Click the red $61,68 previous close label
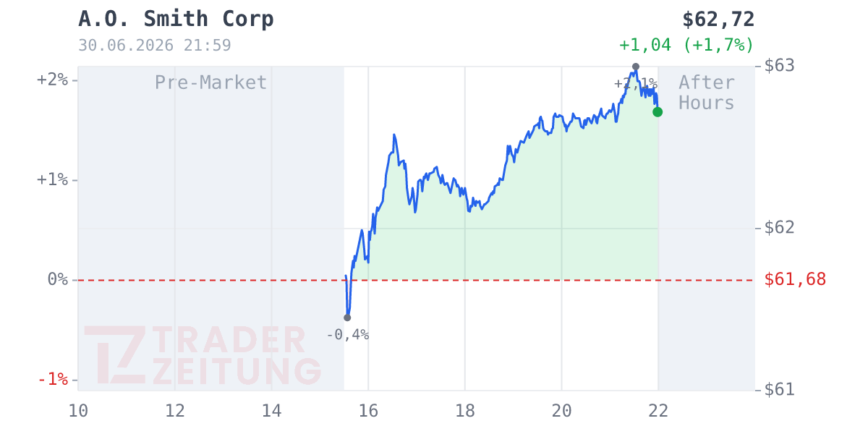This screenshot has width=868, height=434. 795,279
